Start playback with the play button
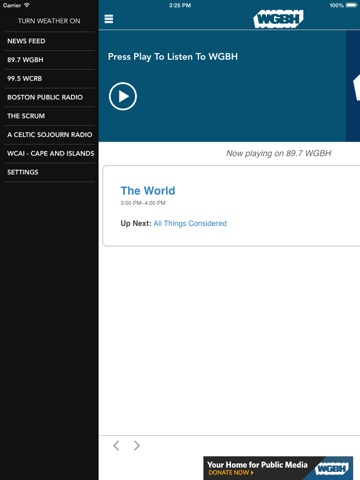Viewport: 360px width, 480px height. [x=123, y=96]
